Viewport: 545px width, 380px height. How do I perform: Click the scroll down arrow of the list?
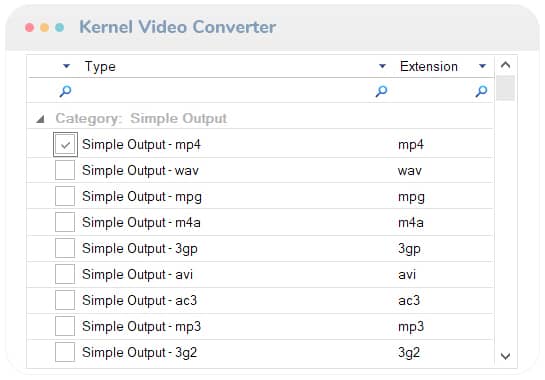coord(505,356)
